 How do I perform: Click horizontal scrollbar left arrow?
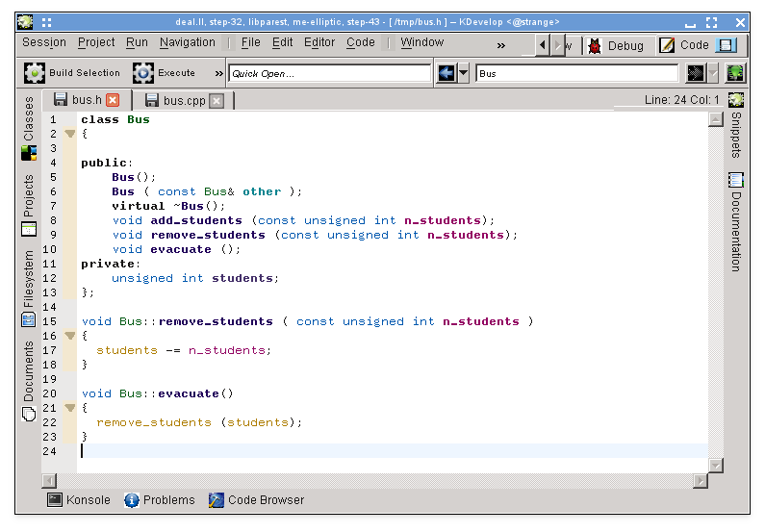49,481
